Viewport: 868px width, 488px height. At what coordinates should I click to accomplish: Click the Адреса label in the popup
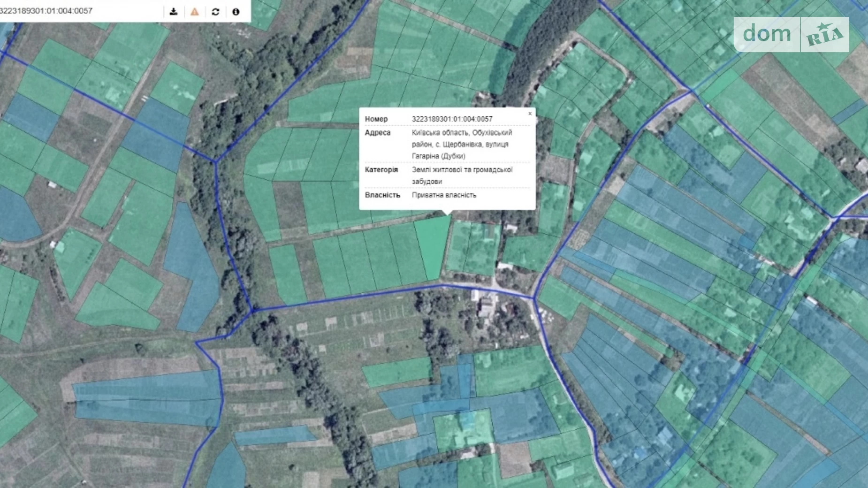tap(378, 133)
